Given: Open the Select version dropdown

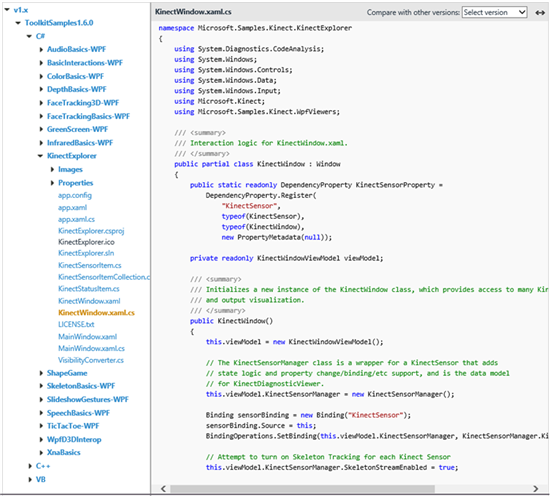Looking at the screenshot, I should [494, 12].
